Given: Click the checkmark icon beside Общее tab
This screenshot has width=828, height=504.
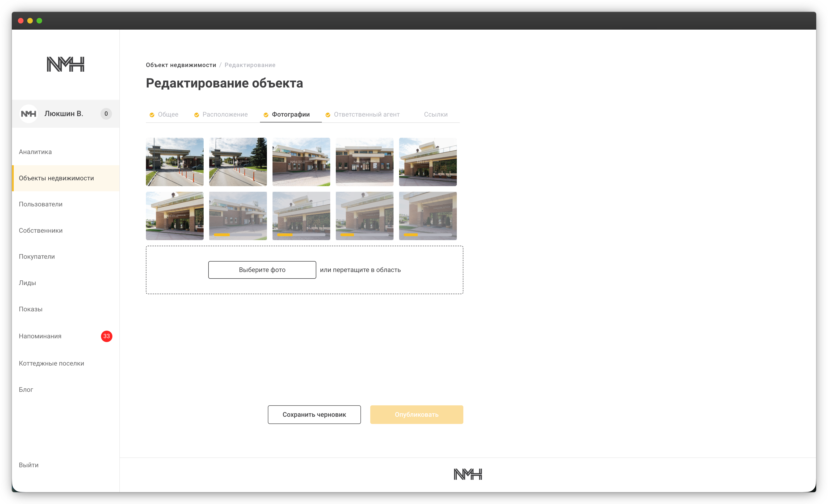Looking at the screenshot, I should point(152,115).
